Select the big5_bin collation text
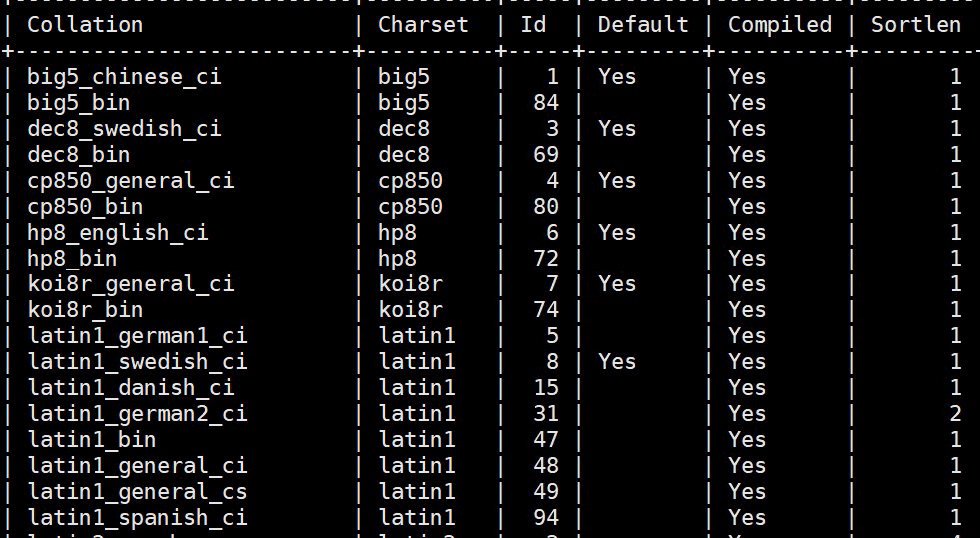Image resolution: width=980 pixels, height=538 pixels. point(78,102)
